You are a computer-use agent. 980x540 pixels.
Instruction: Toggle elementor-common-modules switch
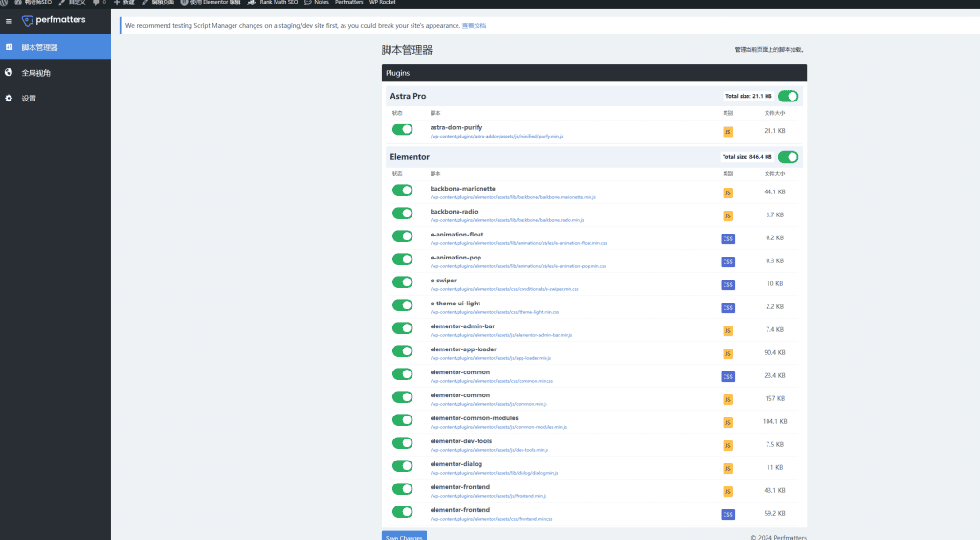pos(403,420)
